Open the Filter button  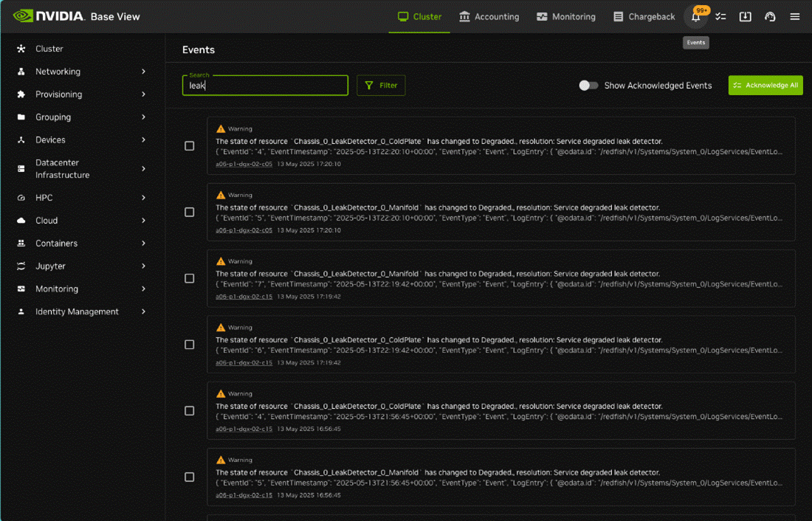(381, 86)
